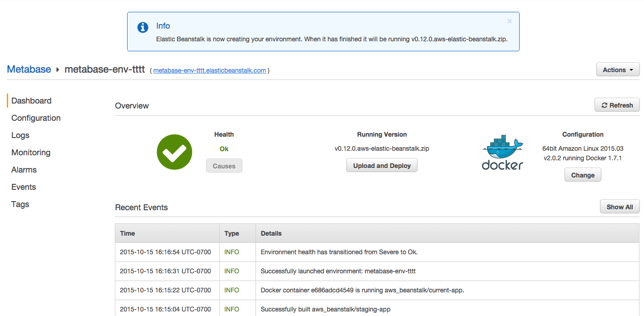Click the Upload and Deploy button
This screenshot has width=644, height=316.
click(382, 165)
